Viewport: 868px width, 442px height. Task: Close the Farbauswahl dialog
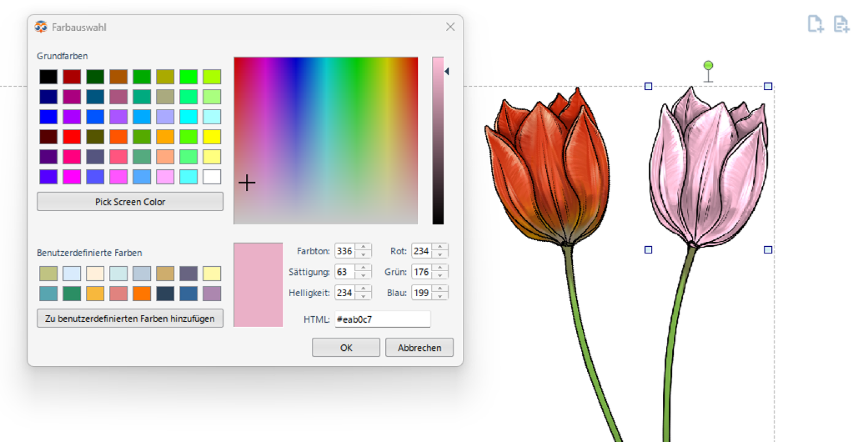(450, 27)
